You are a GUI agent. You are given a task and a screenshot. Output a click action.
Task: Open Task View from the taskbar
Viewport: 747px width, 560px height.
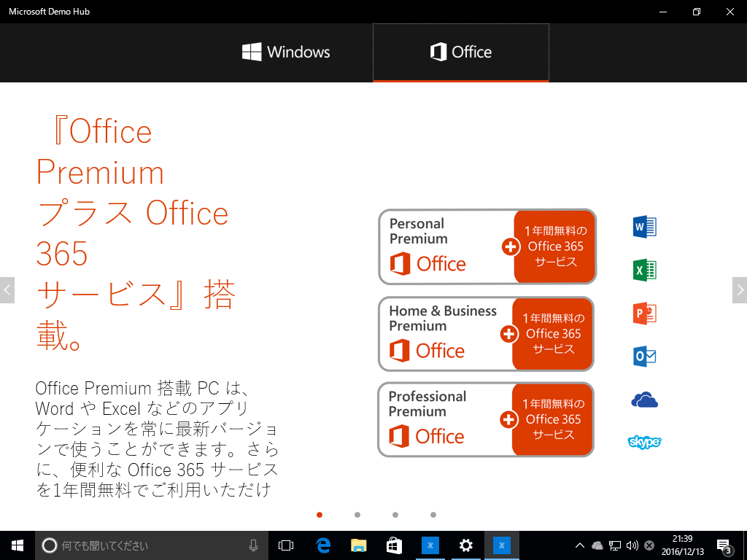coord(286,545)
